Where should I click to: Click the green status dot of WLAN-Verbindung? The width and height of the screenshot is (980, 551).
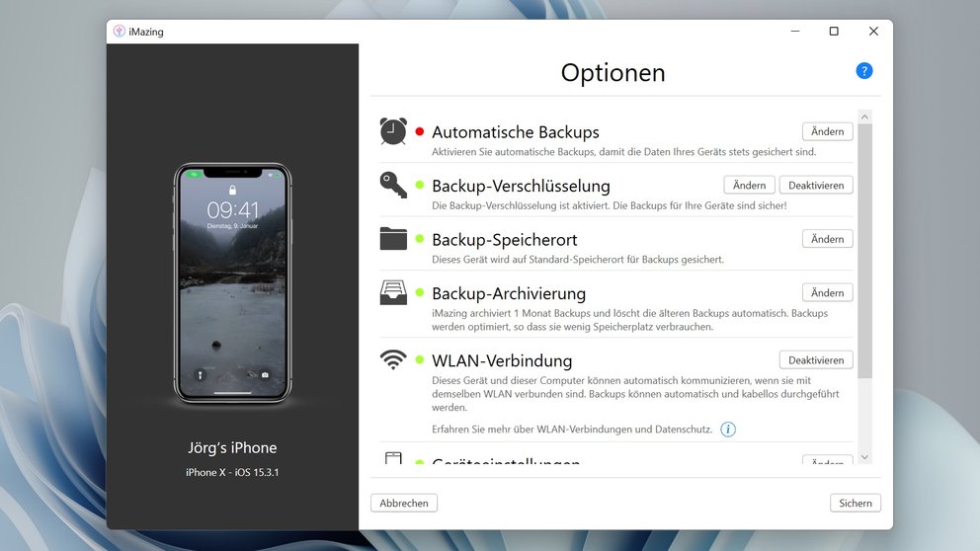click(420, 359)
